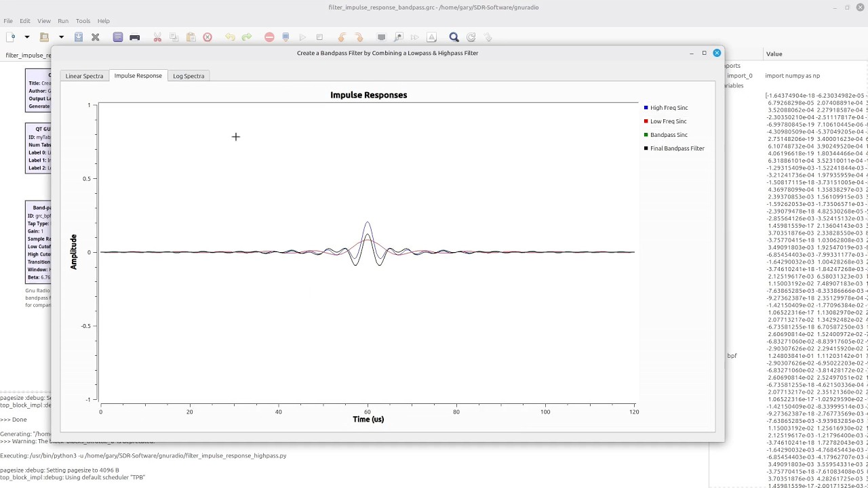
Task: Minimize the Bandpass Filter plot window
Action: (x=691, y=53)
